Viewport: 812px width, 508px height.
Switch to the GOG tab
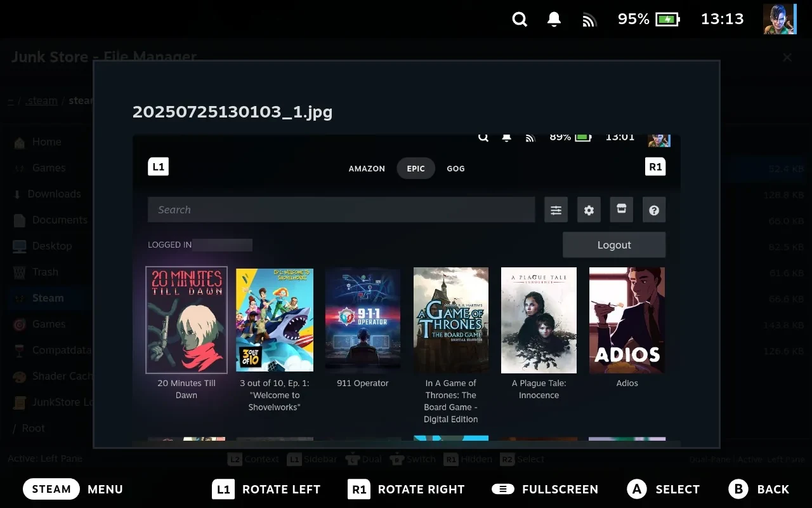[455, 169]
